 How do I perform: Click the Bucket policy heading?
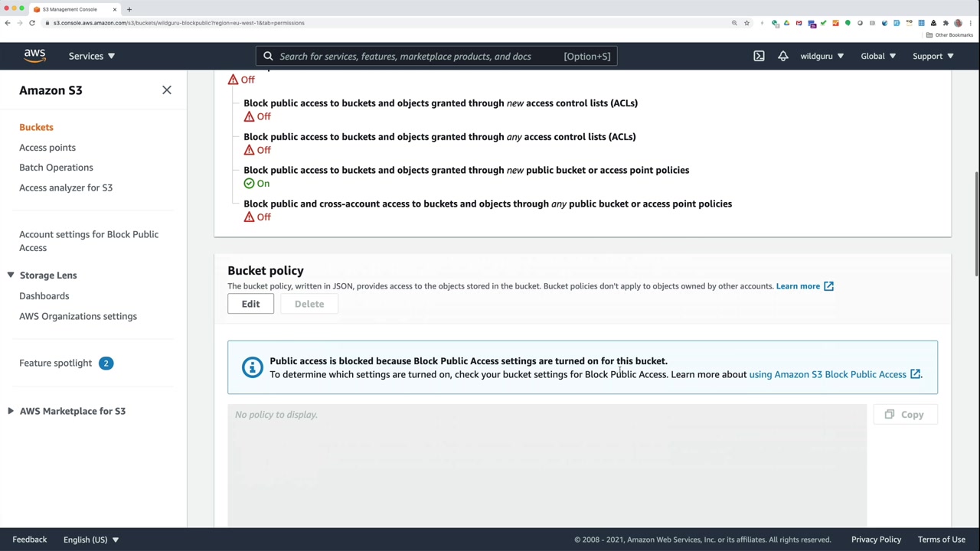point(266,271)
